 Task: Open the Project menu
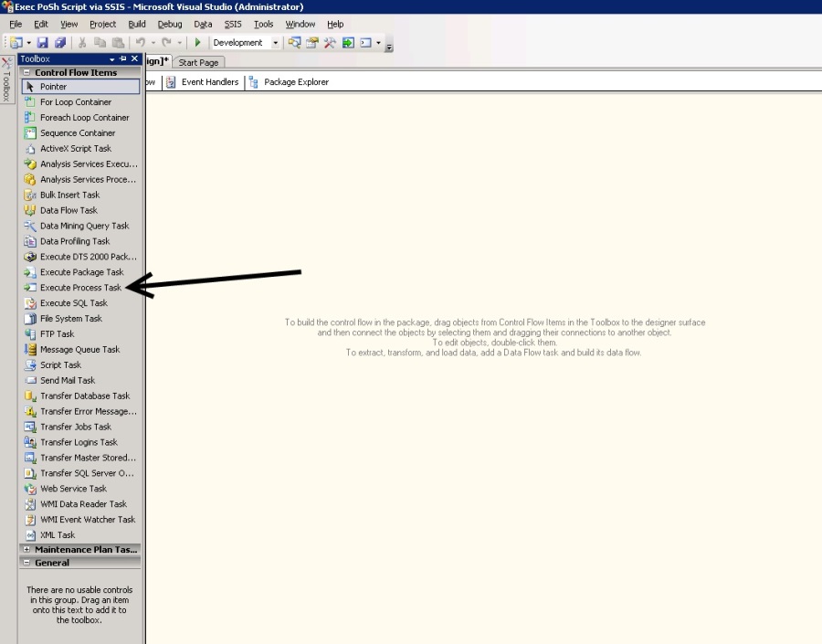[x=102, y=24]
